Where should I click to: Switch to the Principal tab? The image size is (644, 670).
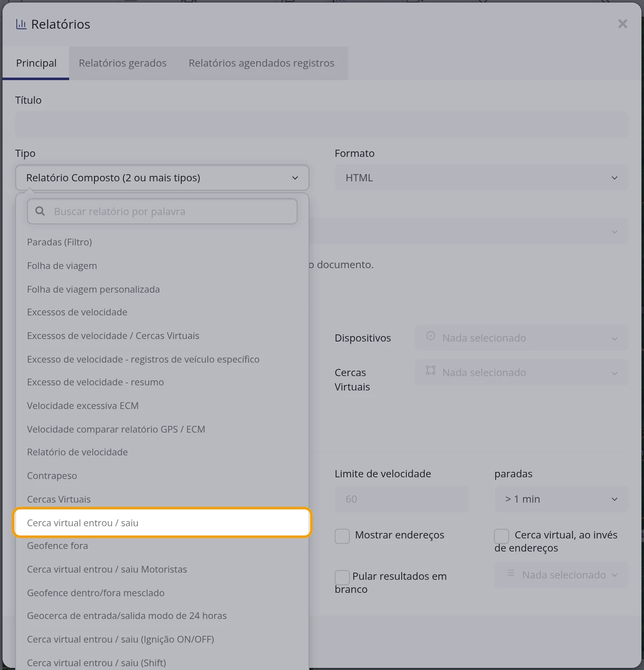pyautogui.click(x=36, y=63)
